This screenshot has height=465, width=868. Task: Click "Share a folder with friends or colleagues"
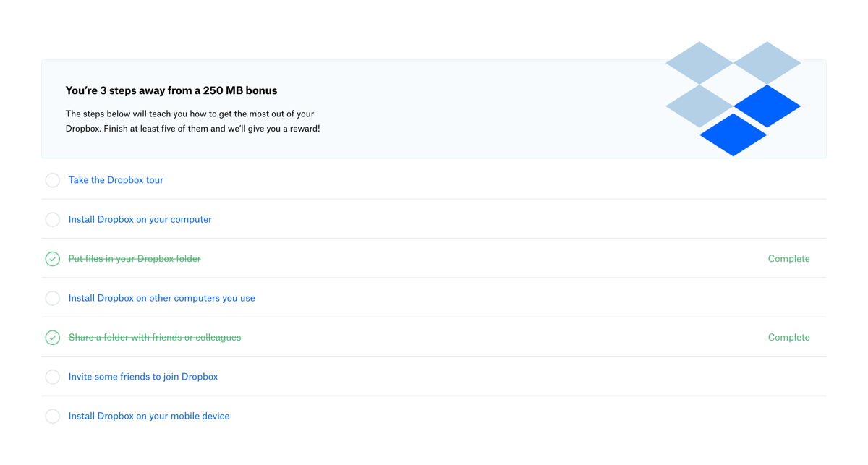[x=155, y=337]
